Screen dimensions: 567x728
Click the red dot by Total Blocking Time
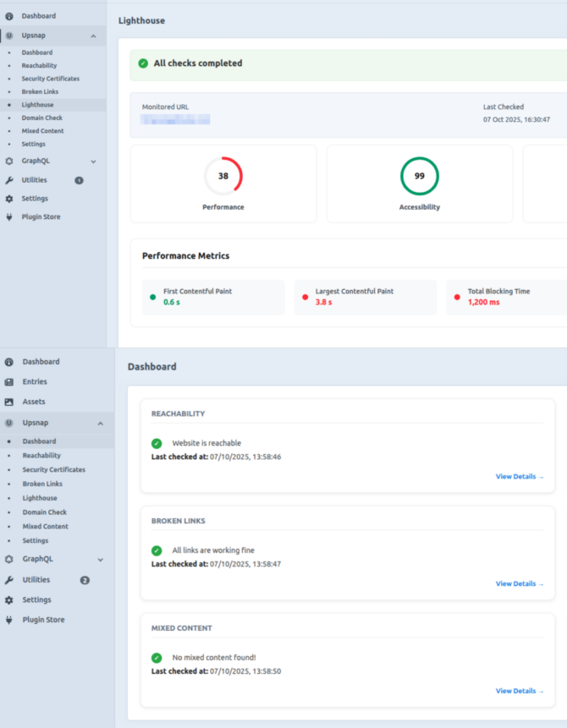point(457,297)
